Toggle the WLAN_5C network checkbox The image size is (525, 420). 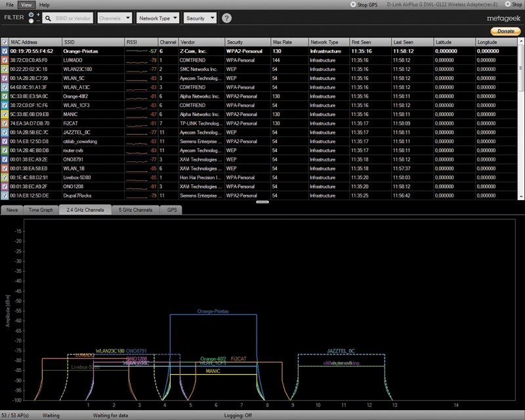click(x=5, y=78)
